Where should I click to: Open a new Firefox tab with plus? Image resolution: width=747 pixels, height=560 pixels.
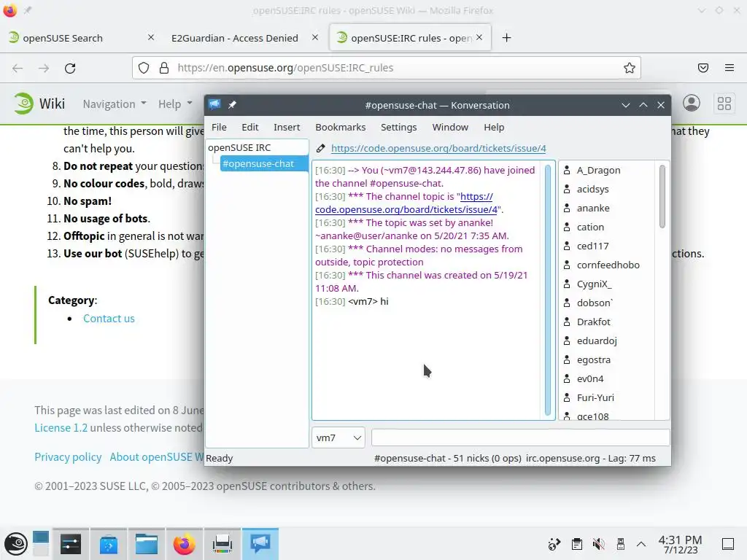[x=506, y=38]
